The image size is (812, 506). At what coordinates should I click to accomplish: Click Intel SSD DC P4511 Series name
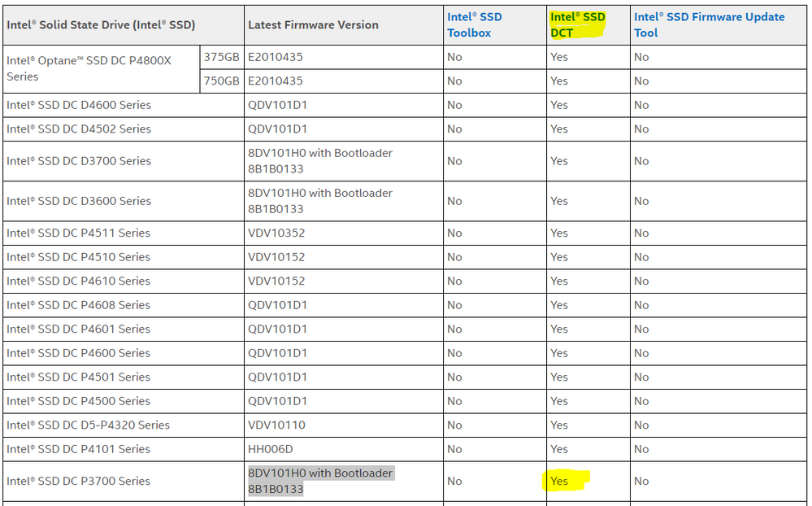pos(79,233)
